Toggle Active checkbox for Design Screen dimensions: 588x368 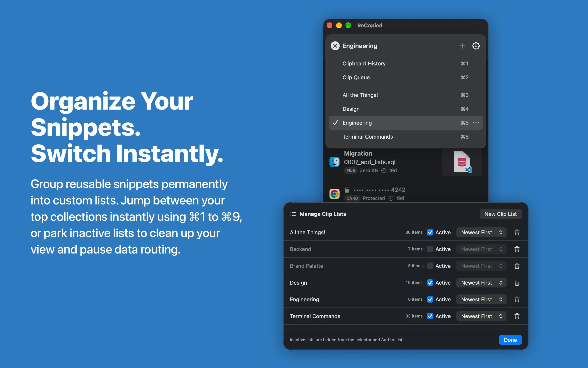(430, 283)
